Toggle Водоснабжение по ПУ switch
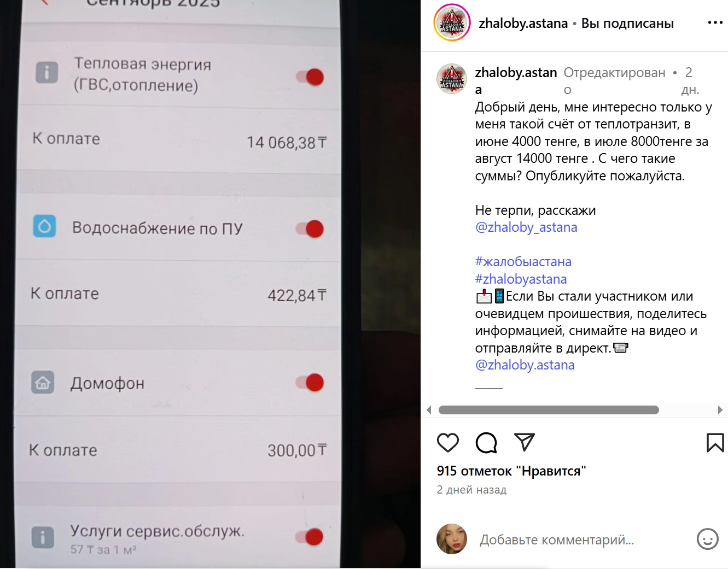 (310, 228)
